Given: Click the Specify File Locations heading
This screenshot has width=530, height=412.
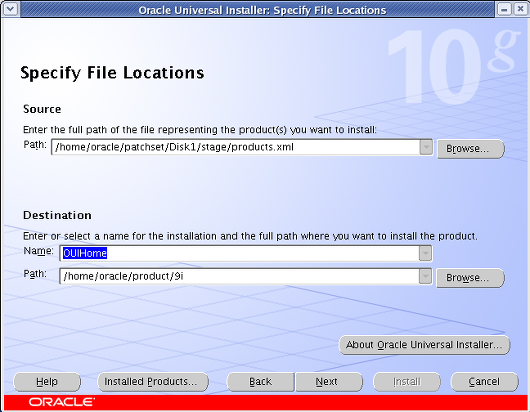Looking at the screenshot, I should pos(112,73).
